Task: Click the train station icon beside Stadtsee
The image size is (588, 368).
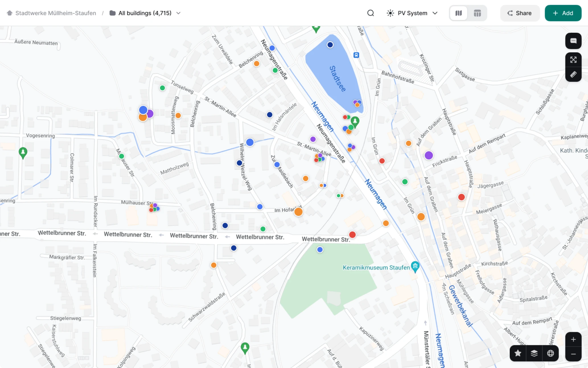Action: click(x=356, y=55)
